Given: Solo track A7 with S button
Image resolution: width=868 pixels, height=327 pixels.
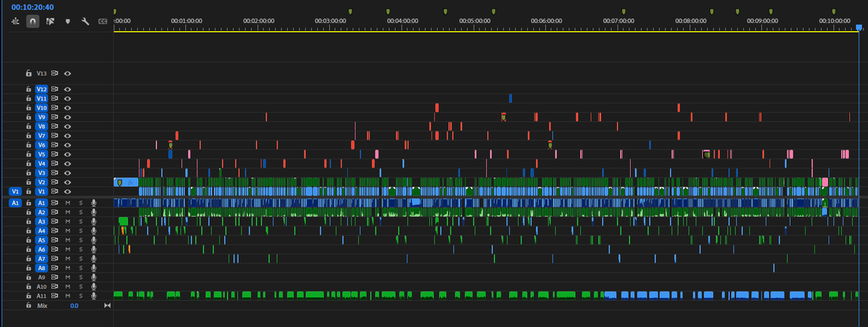Looking at the screenshot, I should pos(80,258).
